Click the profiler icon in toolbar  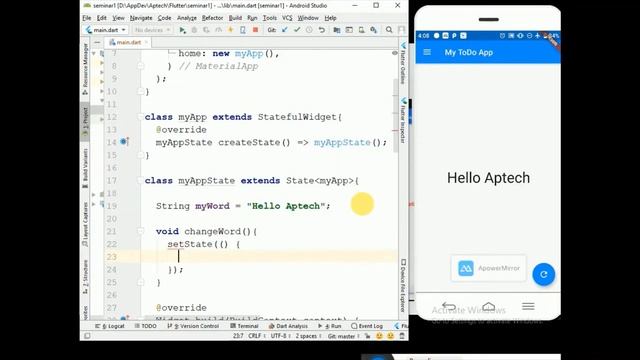pos(218,30)
